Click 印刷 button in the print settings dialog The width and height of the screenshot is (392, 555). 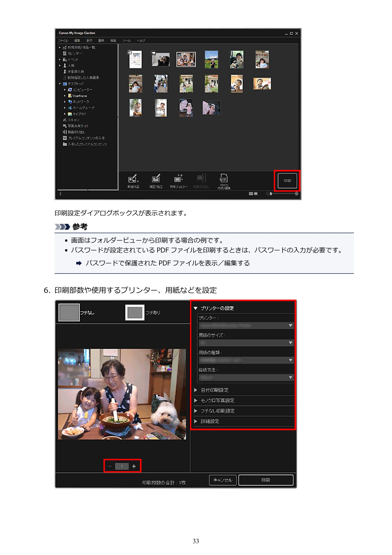[266, 480]
